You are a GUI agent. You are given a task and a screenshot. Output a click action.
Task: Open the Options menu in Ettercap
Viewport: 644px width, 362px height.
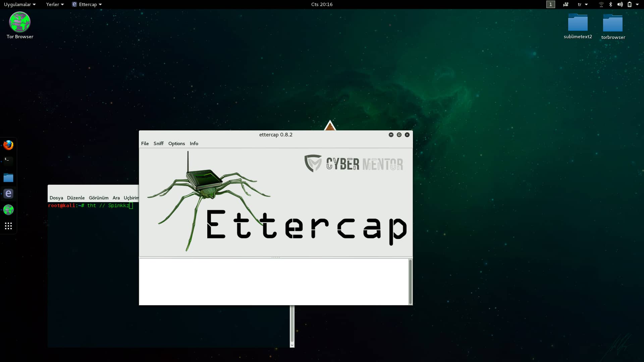pos(176,143)
